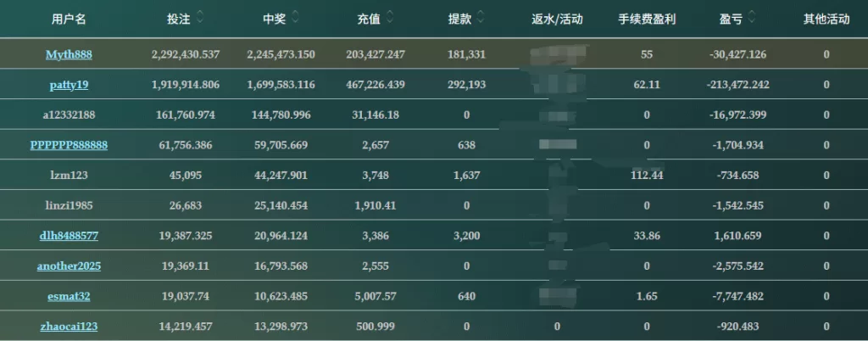The height and width of the screenshot is (341, 868).
Task: Click profit value 1,610.659
Action: 735,236
